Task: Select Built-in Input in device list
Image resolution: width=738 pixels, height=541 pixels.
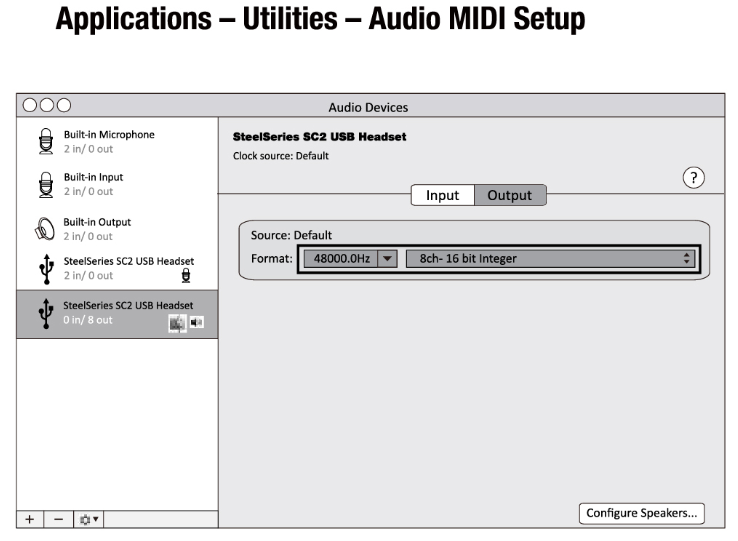Action: point(117,184)
